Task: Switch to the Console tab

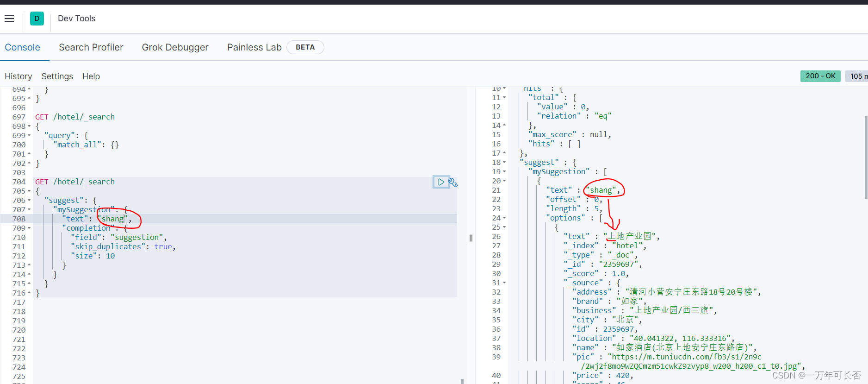Action: [x=23, y=47]
